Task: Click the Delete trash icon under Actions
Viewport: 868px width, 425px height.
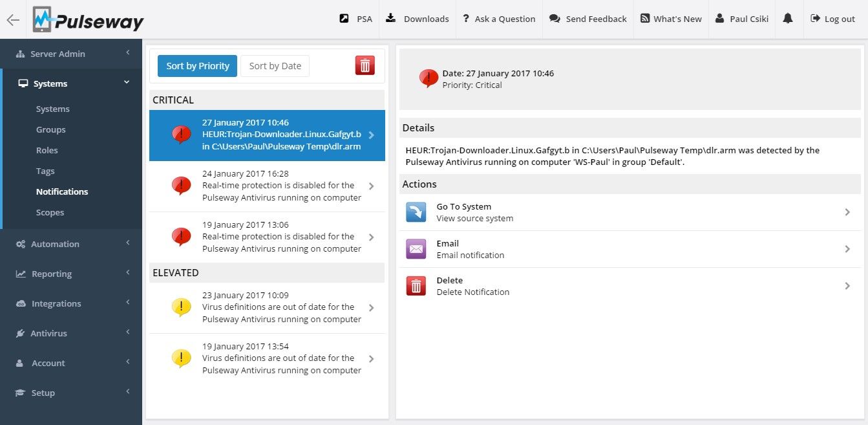Action: coord(416,286)
